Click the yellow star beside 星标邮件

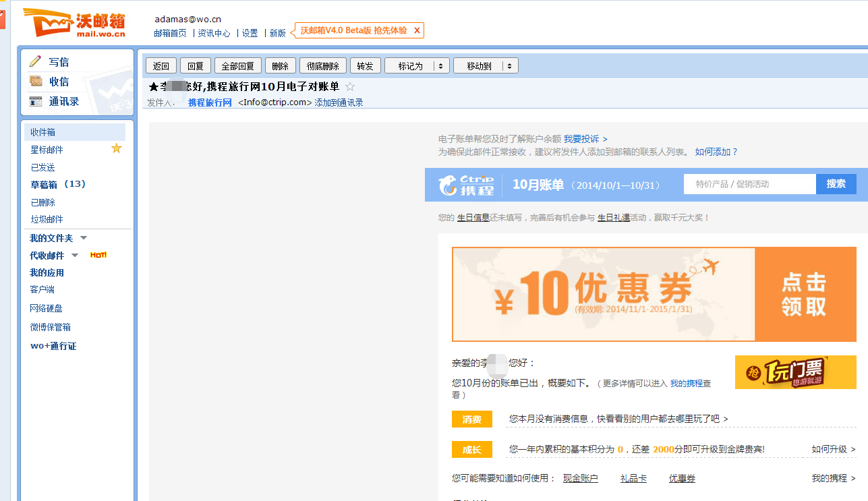[117, 148]
